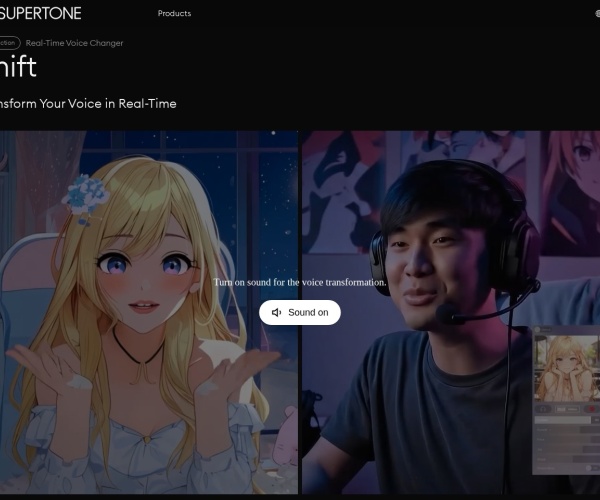Click the voice changer app window preview in video

point(566,400)
